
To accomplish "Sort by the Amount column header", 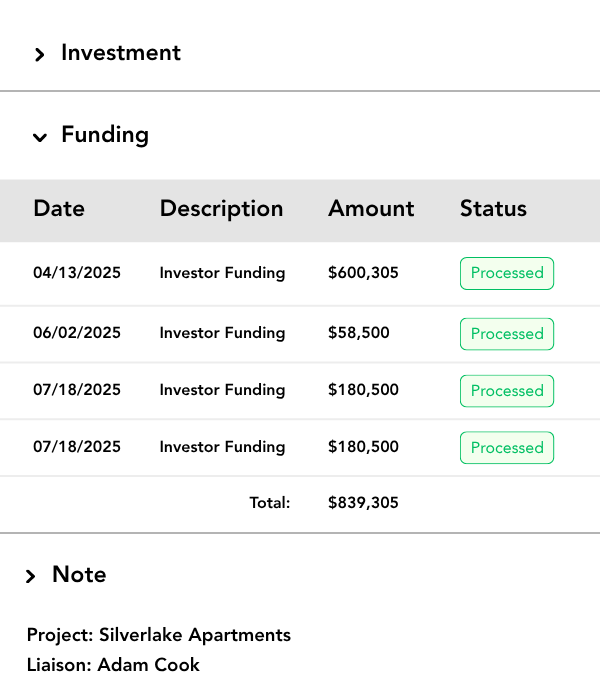I will tap(371, 209).
